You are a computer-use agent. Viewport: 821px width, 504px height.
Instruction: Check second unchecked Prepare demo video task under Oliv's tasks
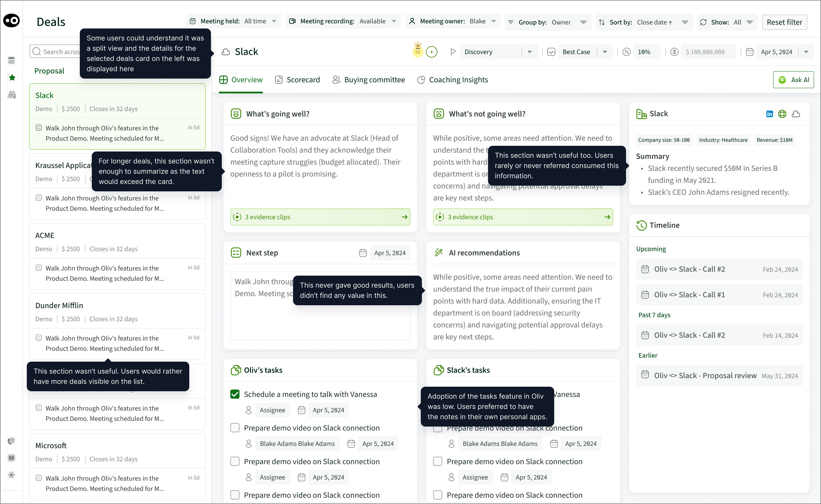click(235, 462)
